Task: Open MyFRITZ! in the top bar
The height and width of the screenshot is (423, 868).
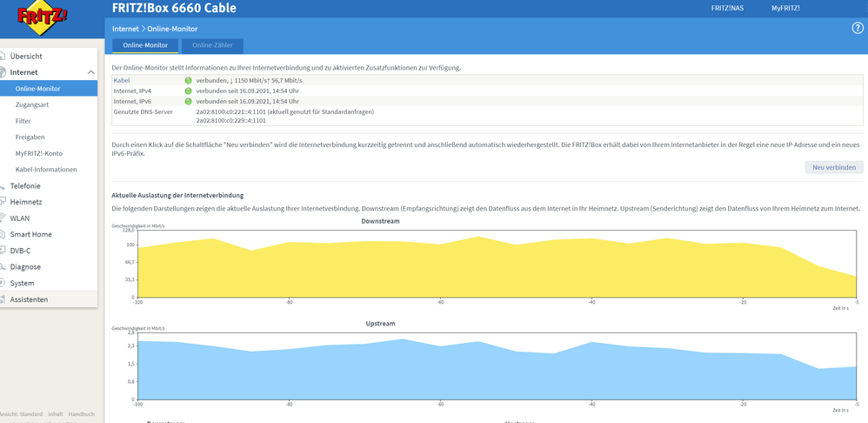Action: click(785, 9)
